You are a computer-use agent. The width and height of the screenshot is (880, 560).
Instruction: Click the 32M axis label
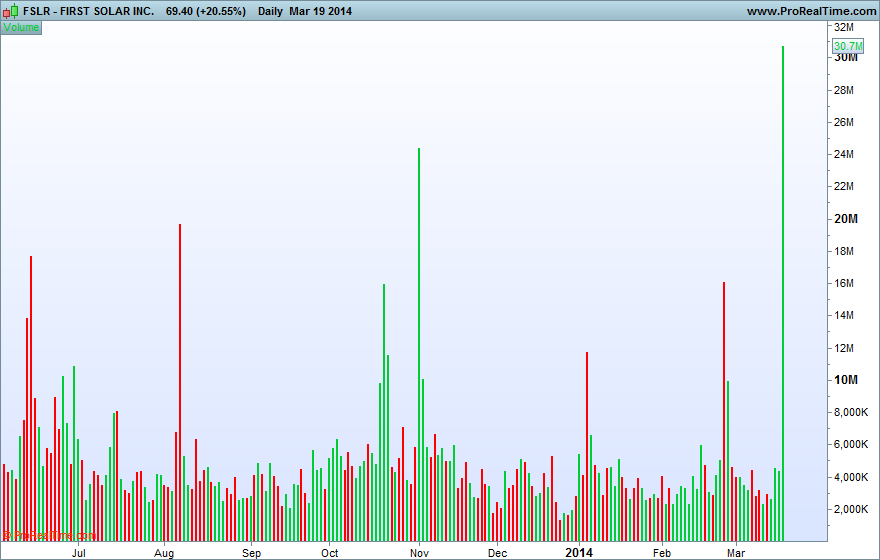point(844,27)
